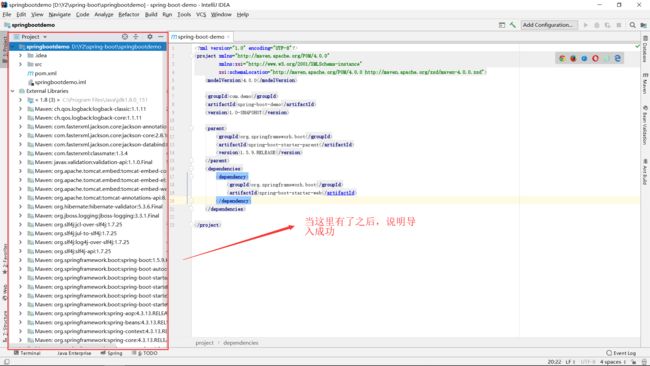Open the Bean Validation tool window
Screen dimensions: 650x366
point(645,125)
